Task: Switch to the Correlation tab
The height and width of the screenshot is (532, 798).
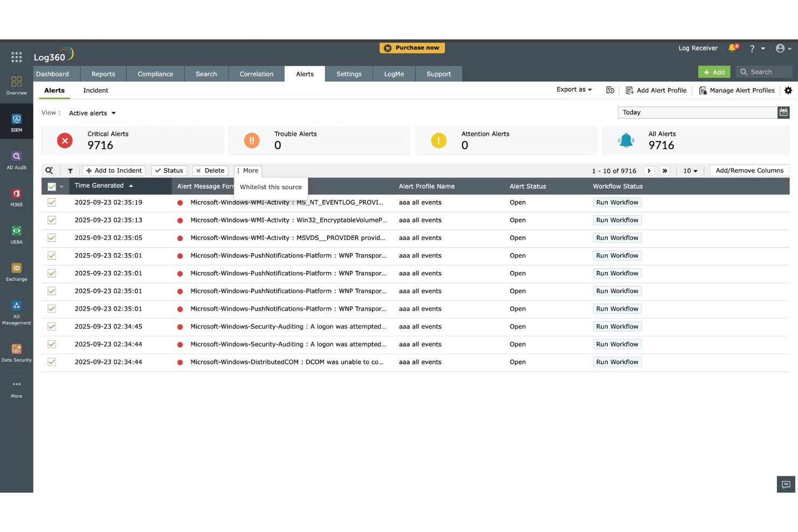Action: pos(257,74)
